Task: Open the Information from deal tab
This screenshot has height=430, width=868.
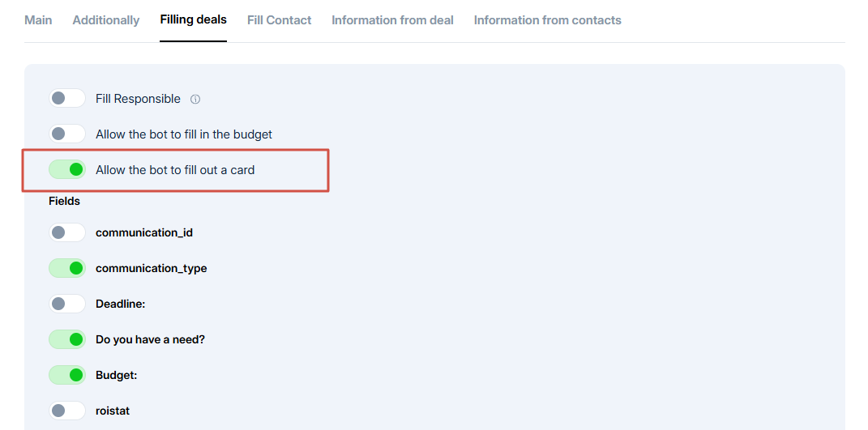Action: coord(392,20)
